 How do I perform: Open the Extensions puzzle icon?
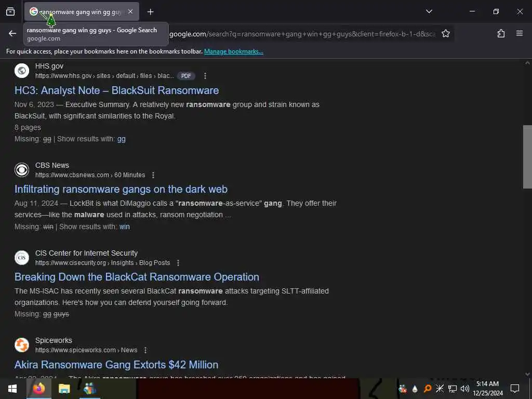[501, 33]
